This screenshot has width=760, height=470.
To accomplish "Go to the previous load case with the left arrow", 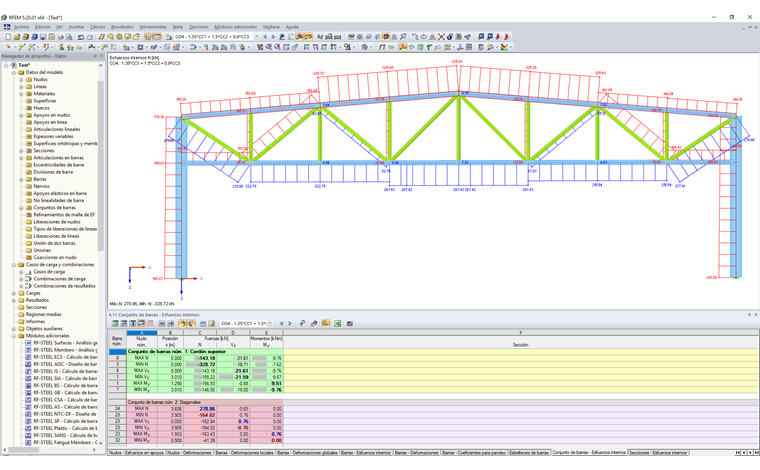I will click(265, 37).
